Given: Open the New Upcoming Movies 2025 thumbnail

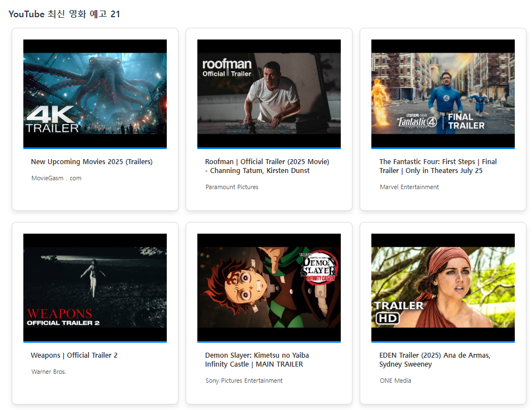Looking at the screenshot, I should (95, 93).
